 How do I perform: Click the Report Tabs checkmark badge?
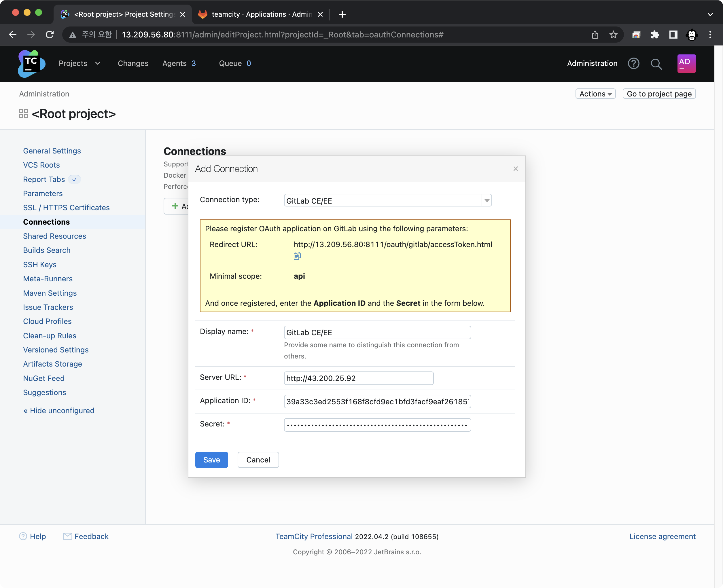75,179
